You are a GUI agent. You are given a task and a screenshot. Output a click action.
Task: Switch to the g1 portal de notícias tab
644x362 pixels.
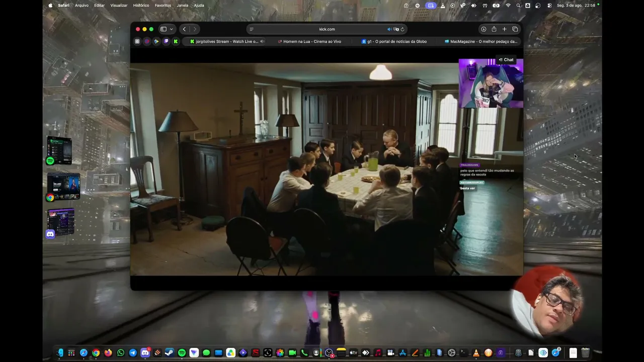click(395, 42)
